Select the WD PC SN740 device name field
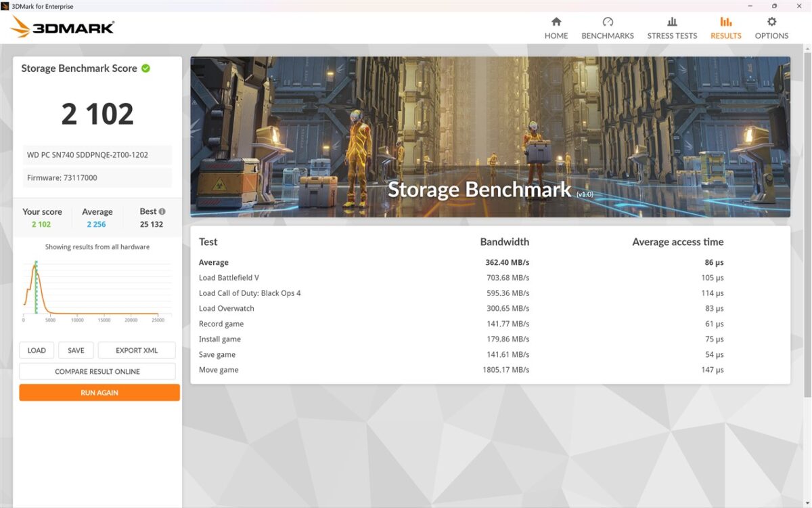Screen dimensions: 812x508 tap(96, 155)
